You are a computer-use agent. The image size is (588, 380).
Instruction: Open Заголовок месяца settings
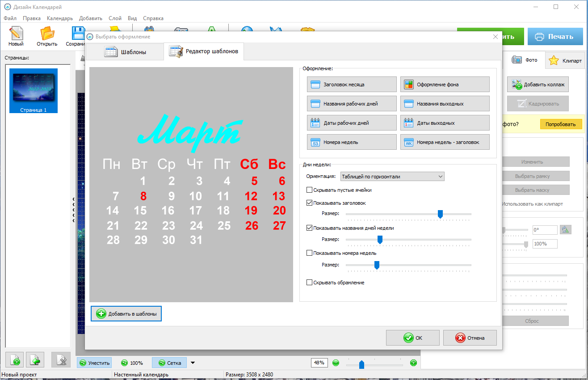coord(352,84)
